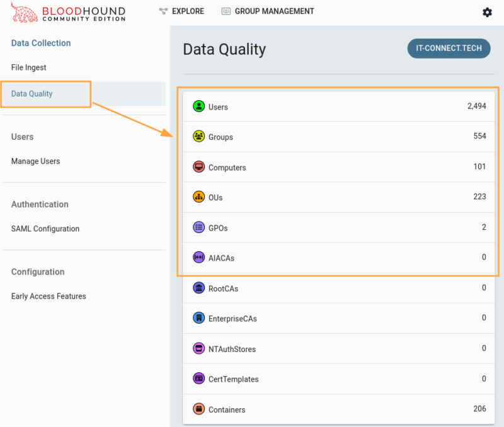The height and width of the screenshot is (427, 504).
Task: Click Early Access Features
Action: coord(49,296)
